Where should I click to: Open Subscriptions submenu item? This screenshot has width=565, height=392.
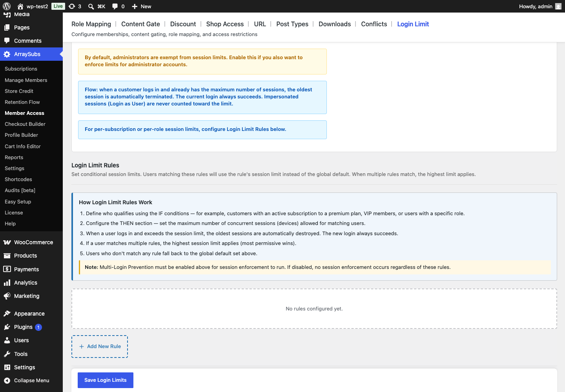tap(21, 69)
